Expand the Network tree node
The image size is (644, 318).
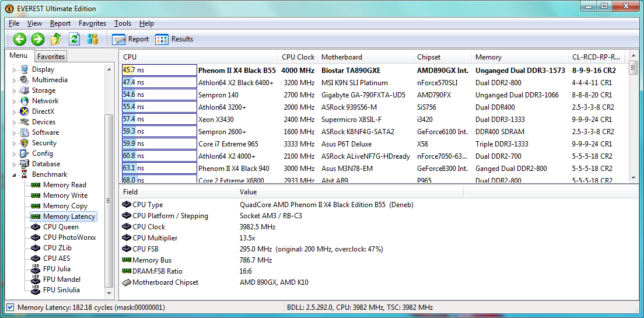15,101
